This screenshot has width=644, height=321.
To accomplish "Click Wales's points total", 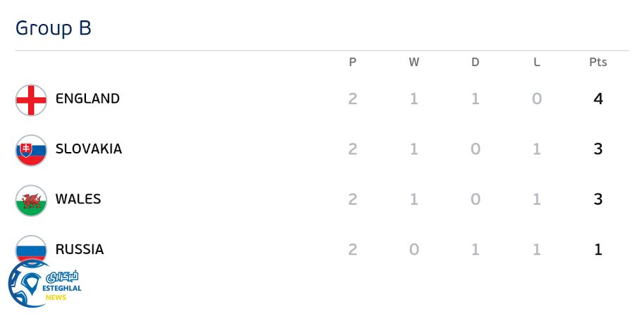I will pos(598,199).
